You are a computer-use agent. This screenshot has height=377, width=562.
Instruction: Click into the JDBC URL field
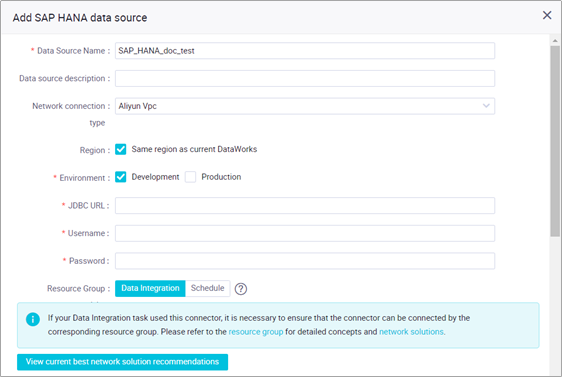click(x=305, y=206)
